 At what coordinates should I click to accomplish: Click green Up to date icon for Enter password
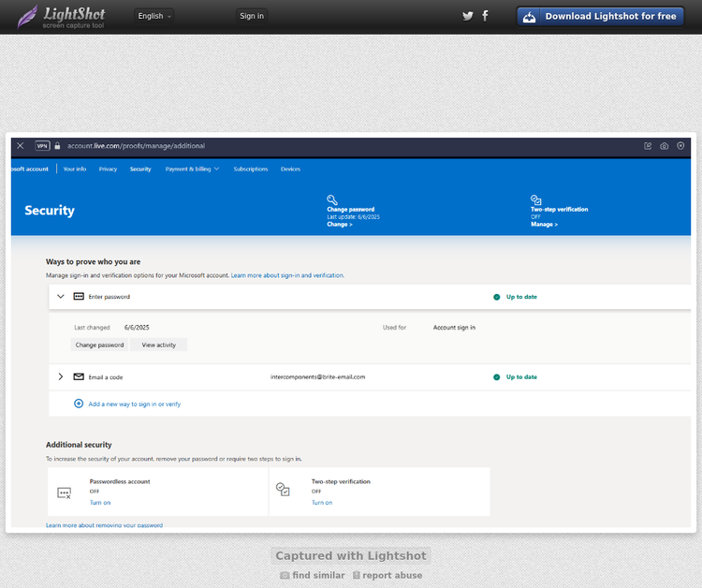point(496,297)
